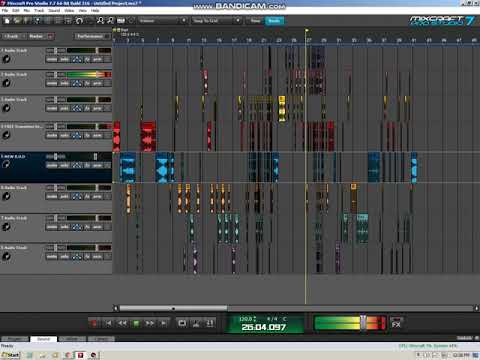
Task: Open the Mix menu
Action: tap(27, 11)
